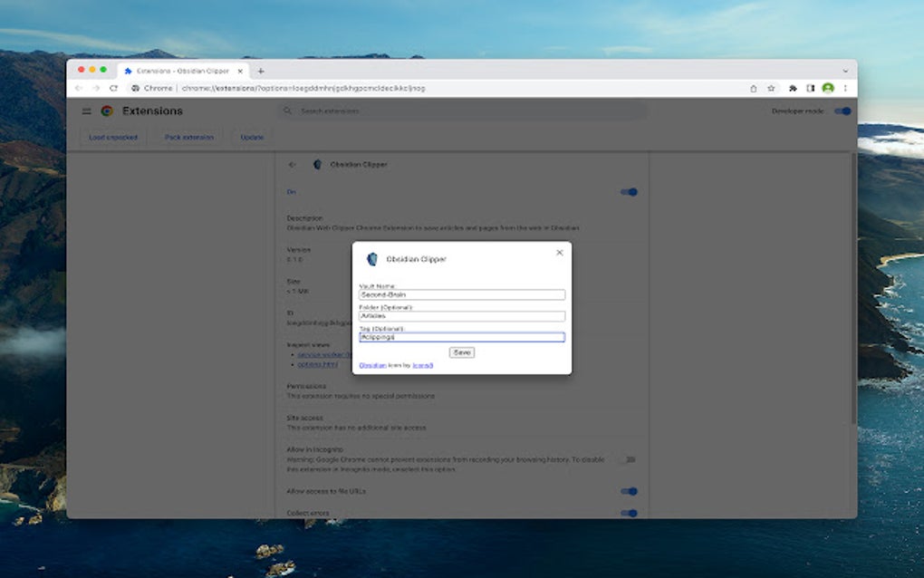Click the page reload icon
924x578 pixels.
click(x=112, y=88)
